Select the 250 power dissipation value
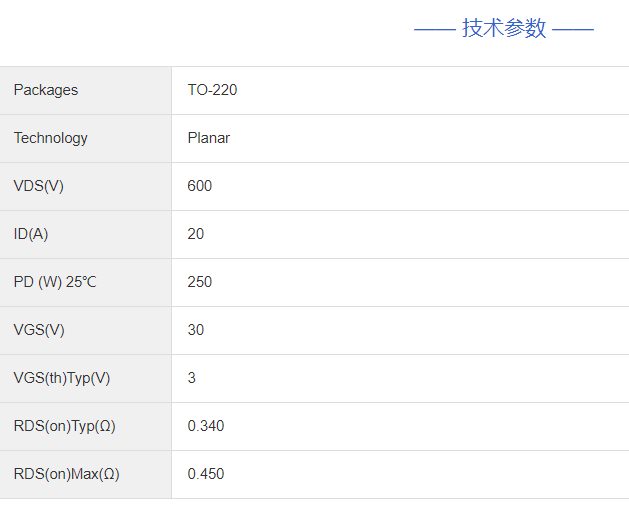Image resolution: width=629 pixels, height=505 pixels. pyautogui.click(x=200, y=282)
